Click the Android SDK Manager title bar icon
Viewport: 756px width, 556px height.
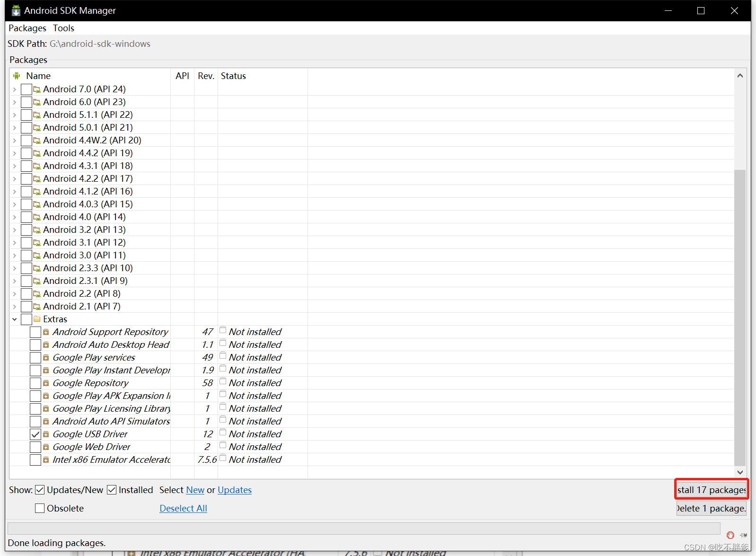tap(16, 10)
